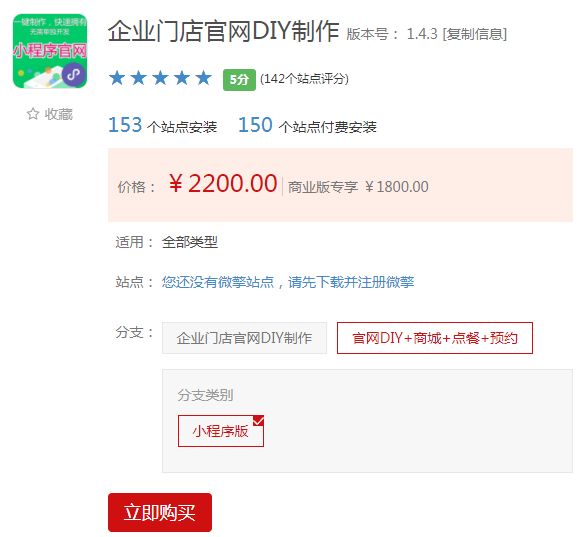Click the fourth blue rating star

tap(182, 78)
